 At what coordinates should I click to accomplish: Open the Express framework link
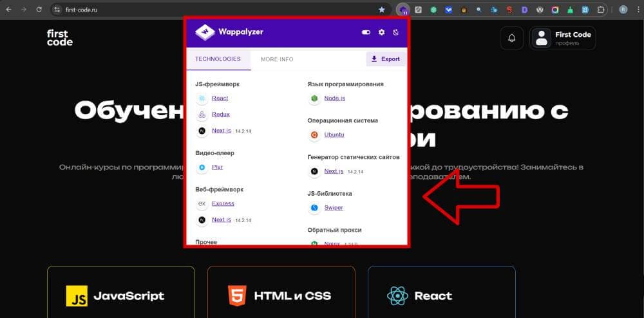pos(223,203)
